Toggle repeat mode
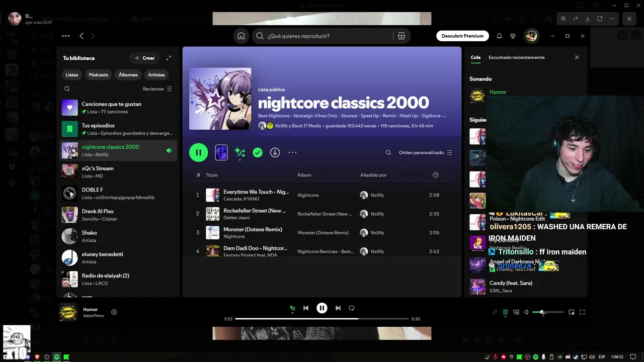The image size is (644, 362). tap(352, 308)
